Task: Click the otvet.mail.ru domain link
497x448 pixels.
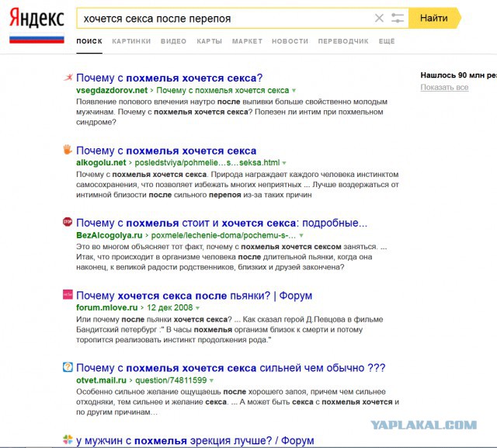Action: pyautogui.click(x=101, y=380)
